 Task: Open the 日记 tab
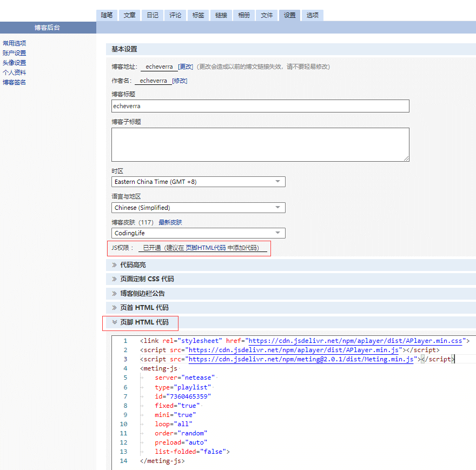pyautogui.click(x=153, y=15)
